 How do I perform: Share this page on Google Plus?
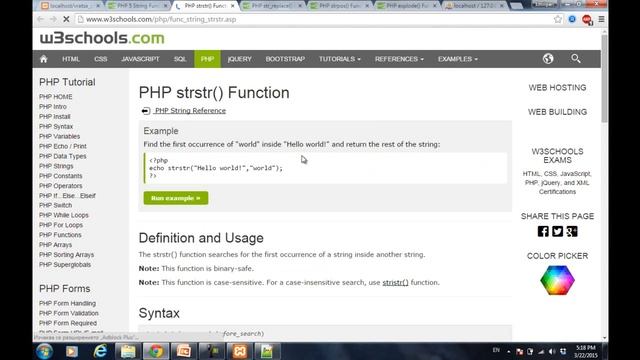(x=572, y=231)
